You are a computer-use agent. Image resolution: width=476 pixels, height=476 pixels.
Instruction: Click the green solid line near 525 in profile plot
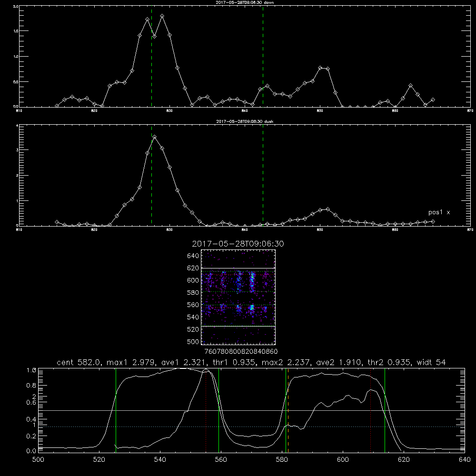[x=116, y=410]
